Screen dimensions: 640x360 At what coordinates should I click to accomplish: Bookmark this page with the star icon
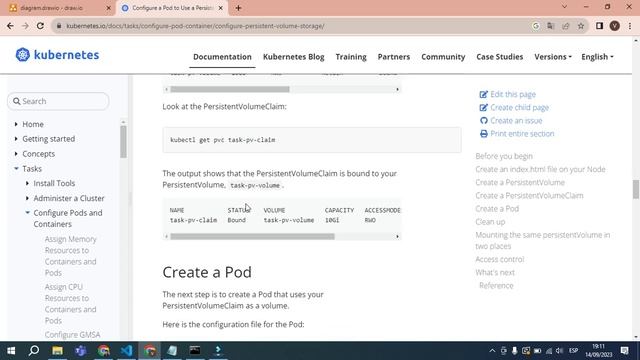(x=581, y=26)
